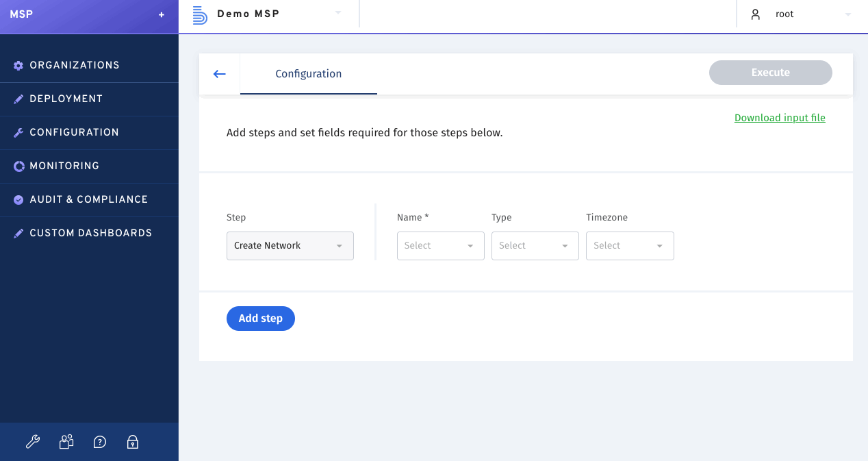Click the Audit & Compliance checkmark icon
The image size is (868, 461).
tap(17, 199)
